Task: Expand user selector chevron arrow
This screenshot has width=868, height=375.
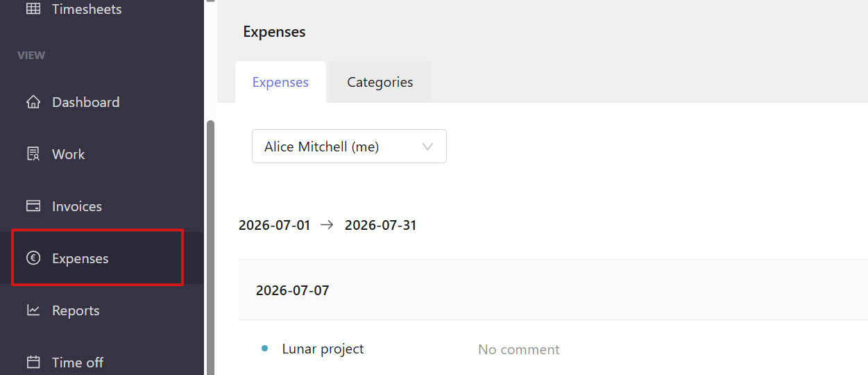Action: (x=427, y=147)
